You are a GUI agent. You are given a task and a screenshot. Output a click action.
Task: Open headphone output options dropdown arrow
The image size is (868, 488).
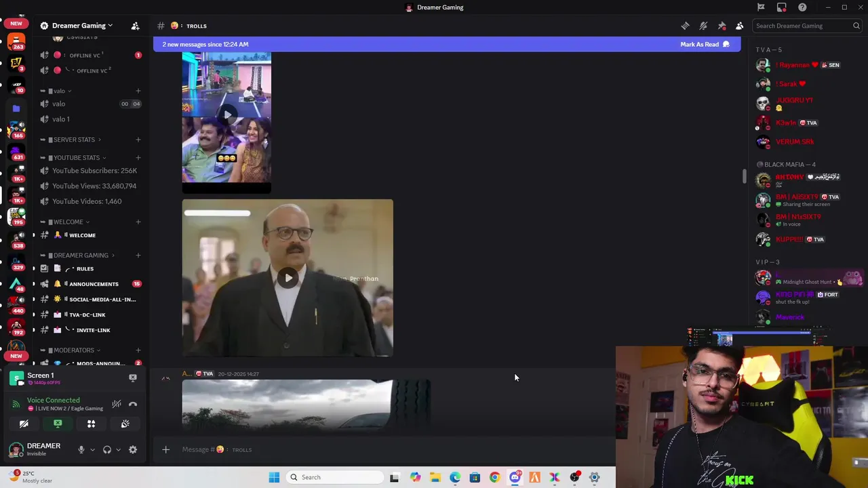coord(118,449)
